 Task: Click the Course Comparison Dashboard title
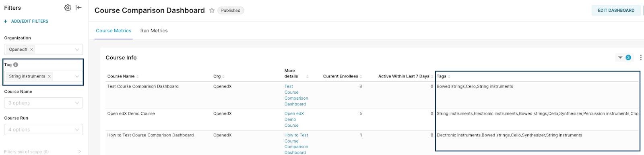click(150, 10)
